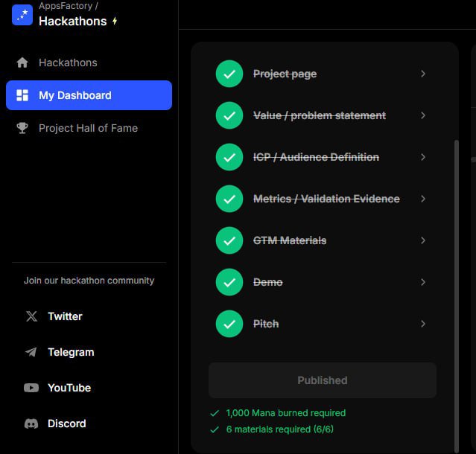Click the Join our hackathon community heading
The image size is (476, 454).
pos(89,281)
